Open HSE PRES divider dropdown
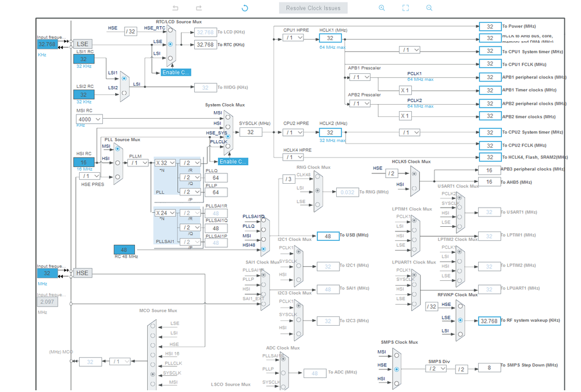 90,176
